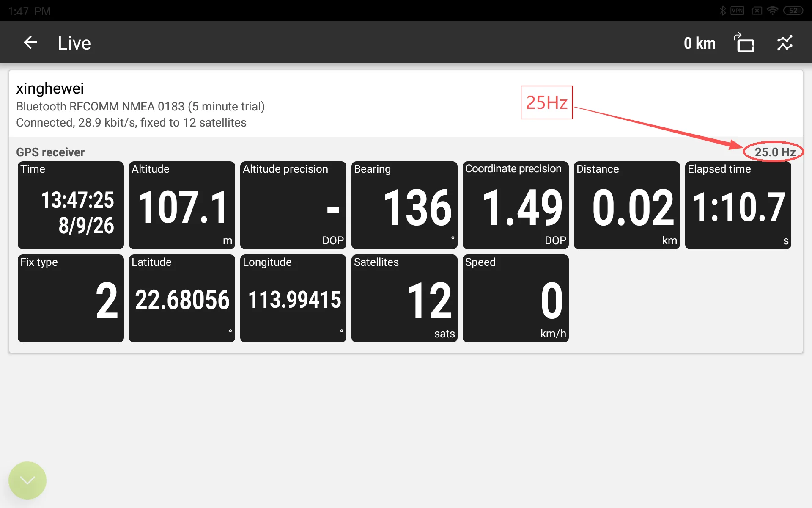812x508 pixels.
Task: Select the Fix type tile
Action: coord(71,298)
